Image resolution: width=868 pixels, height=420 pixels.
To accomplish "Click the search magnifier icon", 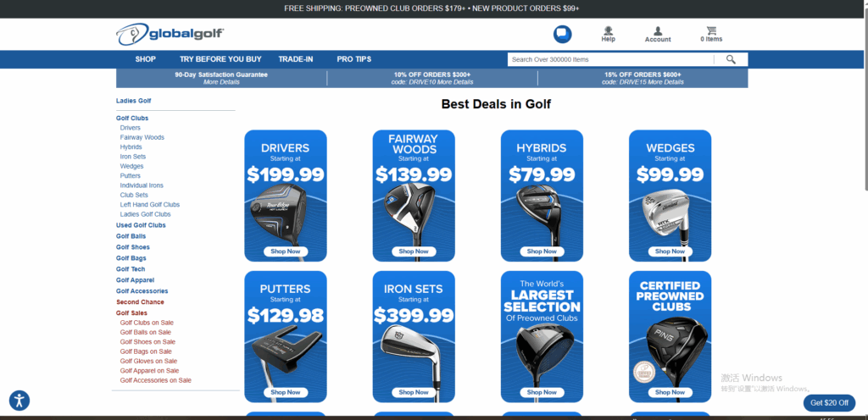I will [x=731, y=59].
